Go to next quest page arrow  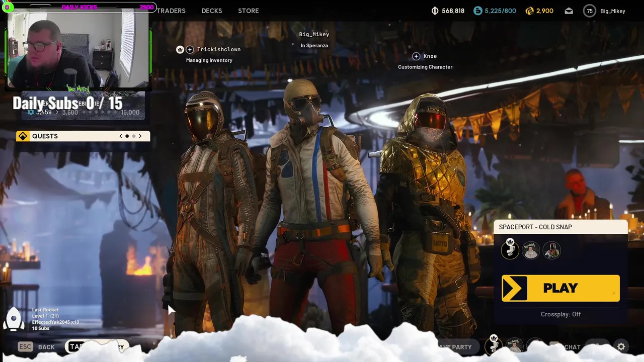140,136
